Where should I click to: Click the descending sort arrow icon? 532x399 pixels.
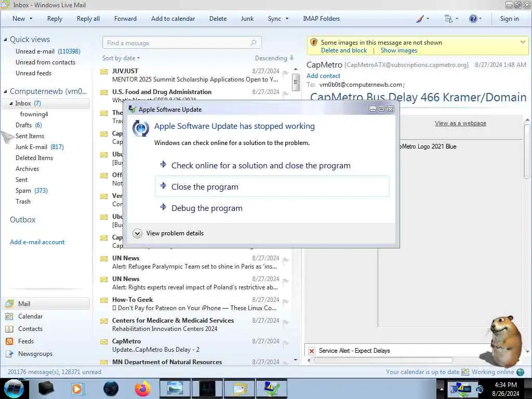(x=292, y=58)
